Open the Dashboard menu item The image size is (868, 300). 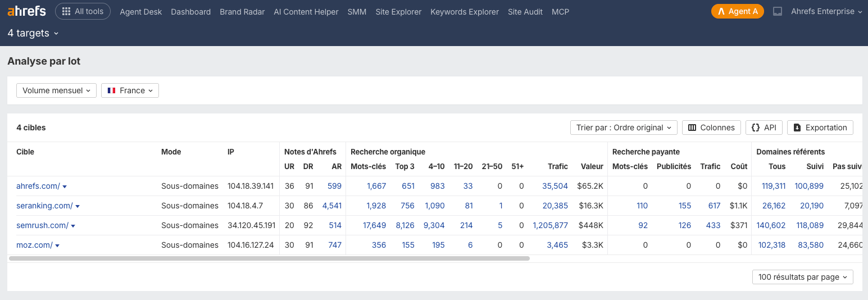(x=191, y=12)
